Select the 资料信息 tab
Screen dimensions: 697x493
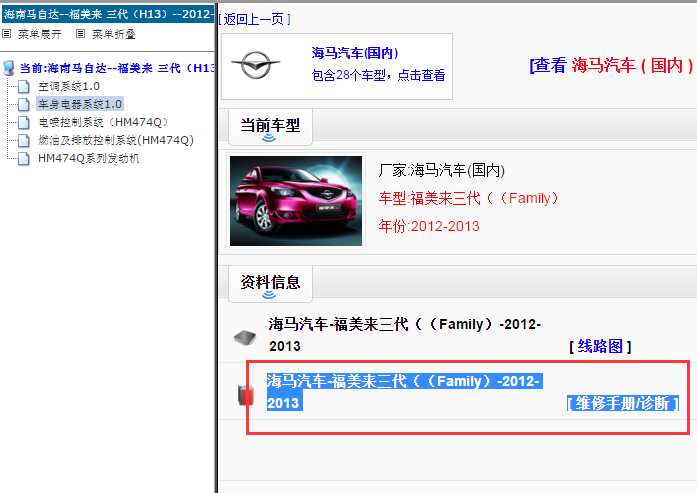point(270,283)
